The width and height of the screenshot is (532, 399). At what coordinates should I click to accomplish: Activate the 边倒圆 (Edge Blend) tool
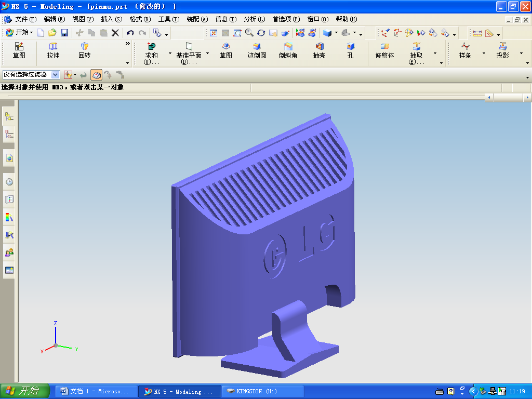257,50
